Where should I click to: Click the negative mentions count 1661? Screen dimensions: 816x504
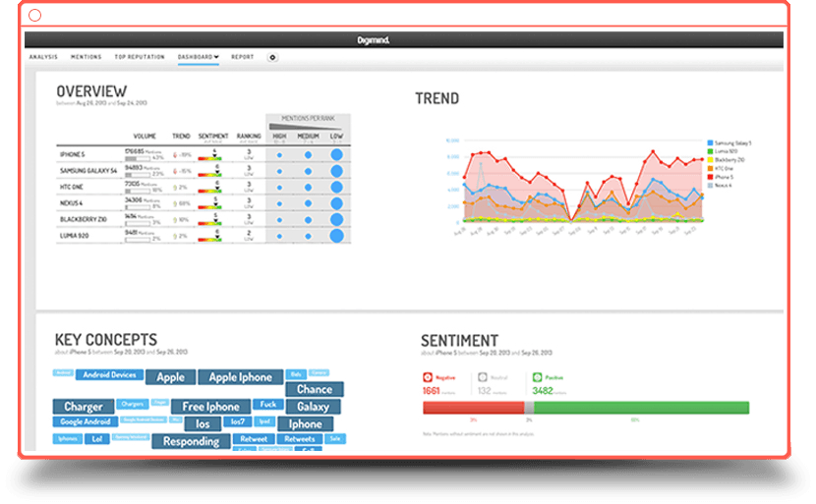click(431, 391)
